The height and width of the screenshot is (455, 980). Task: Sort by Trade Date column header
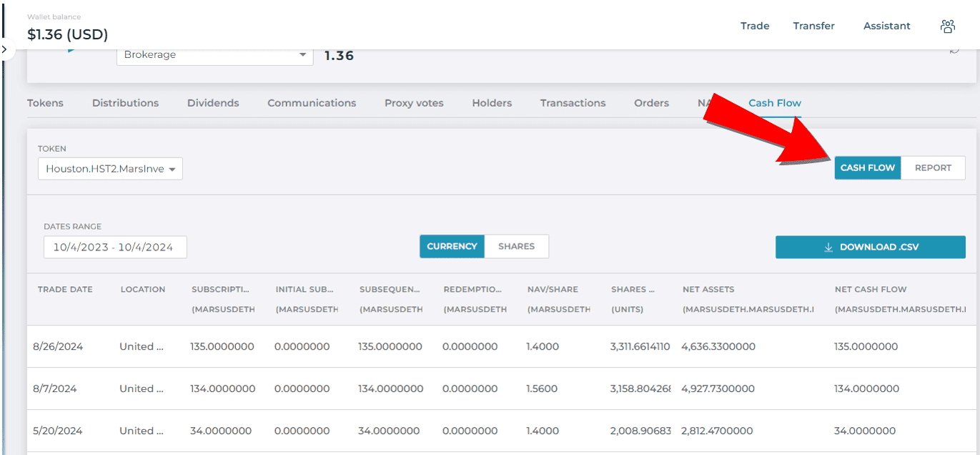(x=65, y=289)
